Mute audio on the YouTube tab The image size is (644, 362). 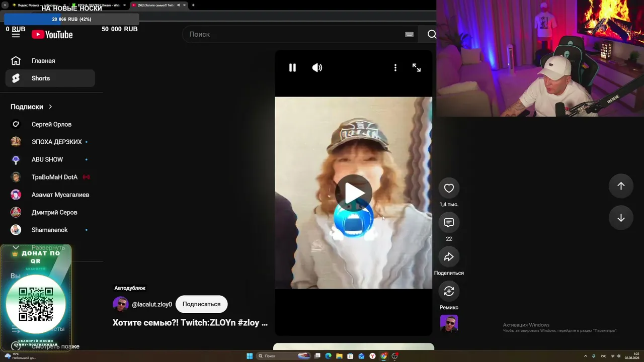click(179, 5)
